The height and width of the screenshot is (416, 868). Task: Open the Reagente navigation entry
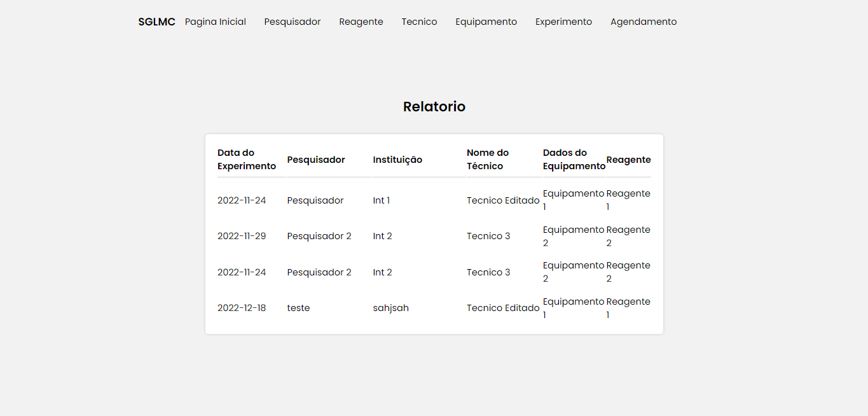click(x=361, y=21)
